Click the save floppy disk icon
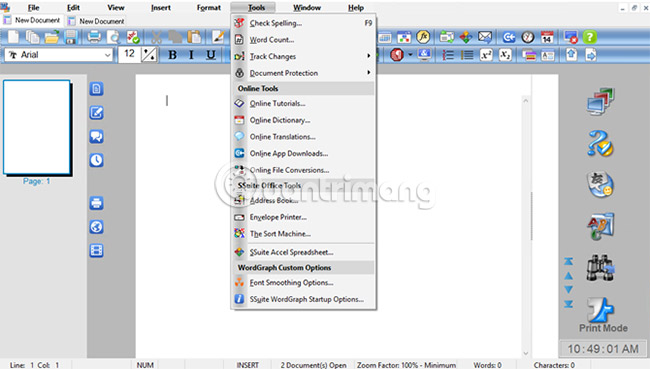The height and width of the screenshot is (369, 650). [x=71, y=37]
